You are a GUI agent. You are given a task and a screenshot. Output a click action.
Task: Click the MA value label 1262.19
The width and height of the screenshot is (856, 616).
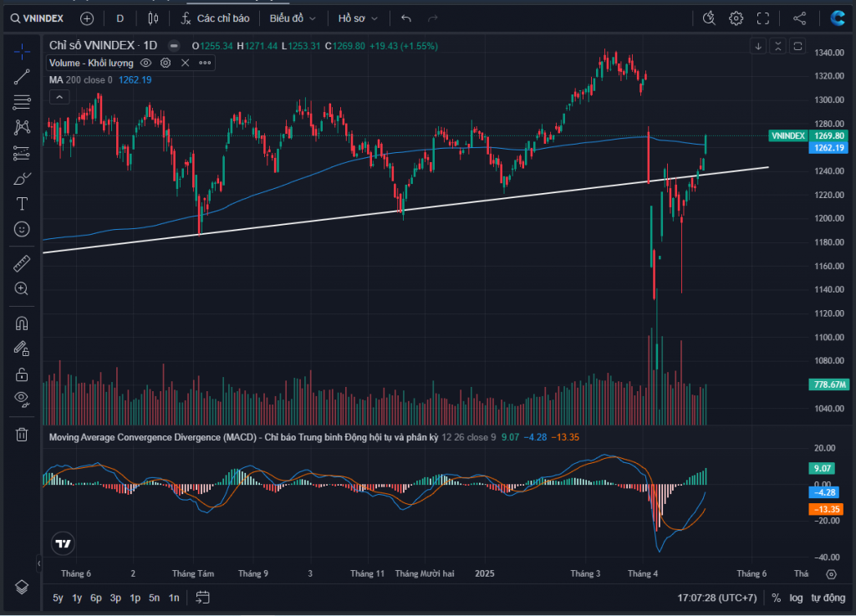click(x=828, y=148)
